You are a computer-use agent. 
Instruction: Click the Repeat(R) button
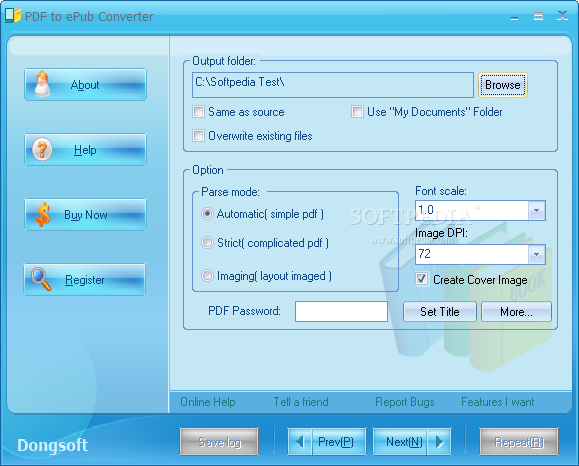519,442
